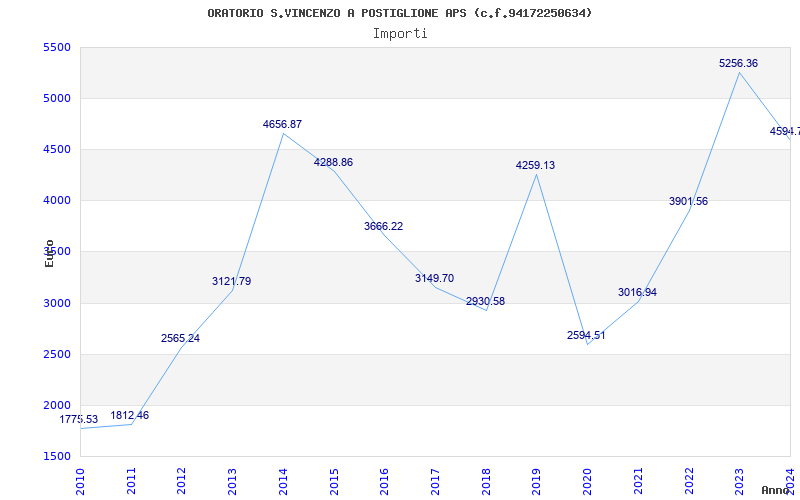Select the 4259.13 data label
The width and height of the screenshot is (800, 500).
[x=535, y=165]
